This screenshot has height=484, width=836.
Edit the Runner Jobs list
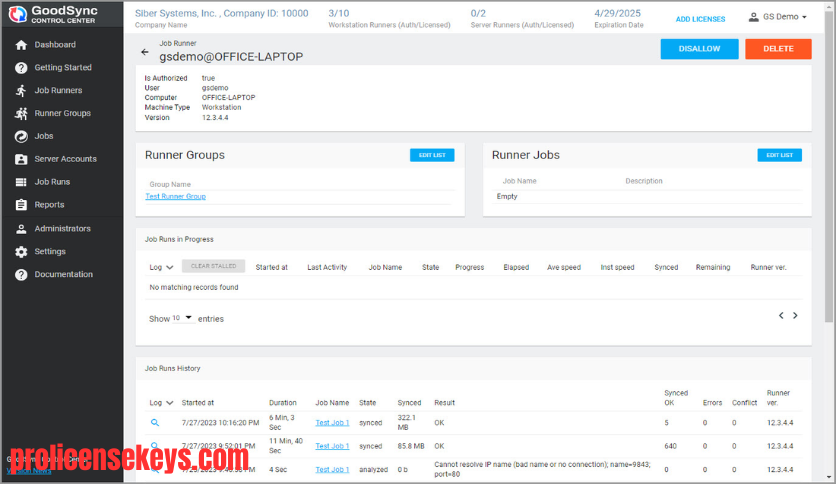(779, 155)
